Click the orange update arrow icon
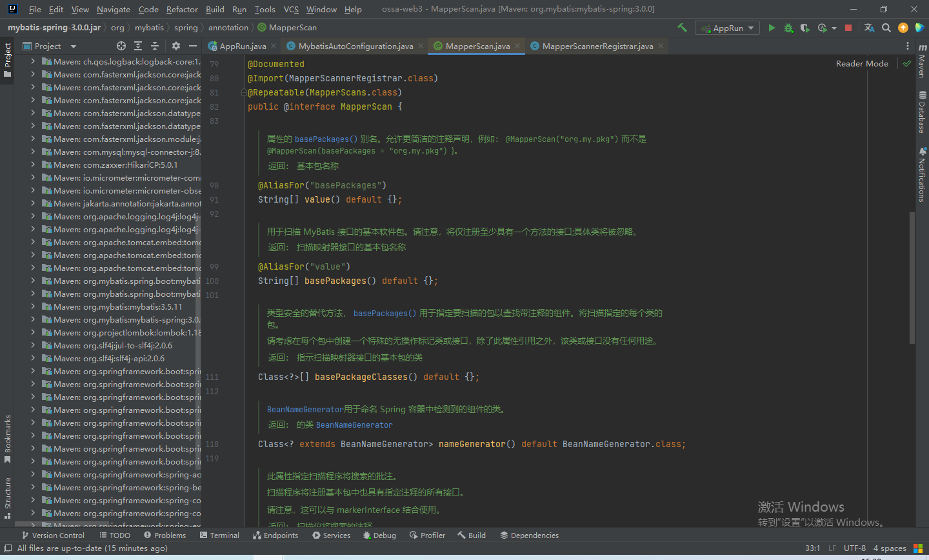The image size is (929, 560). tap(903, 28)
